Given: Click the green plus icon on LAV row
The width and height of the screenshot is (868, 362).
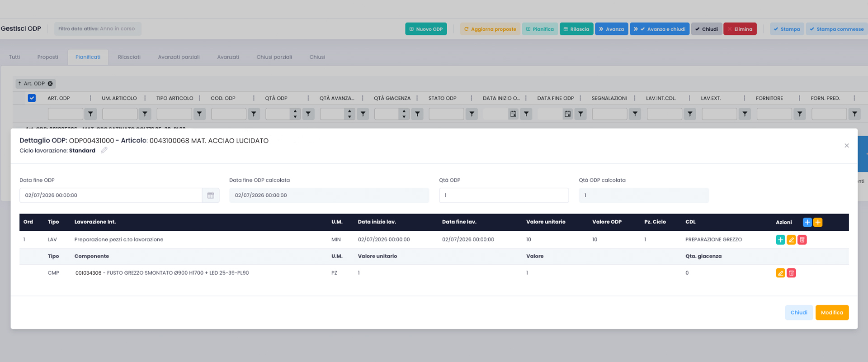Looking at the screenshot, I should click(780, 240).
